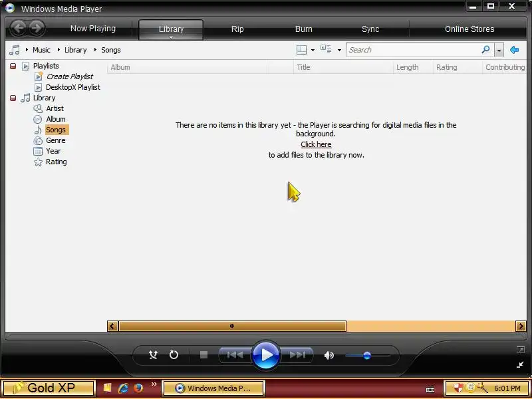Click the Stop button
532x399 pixels.
click(203, 355)
